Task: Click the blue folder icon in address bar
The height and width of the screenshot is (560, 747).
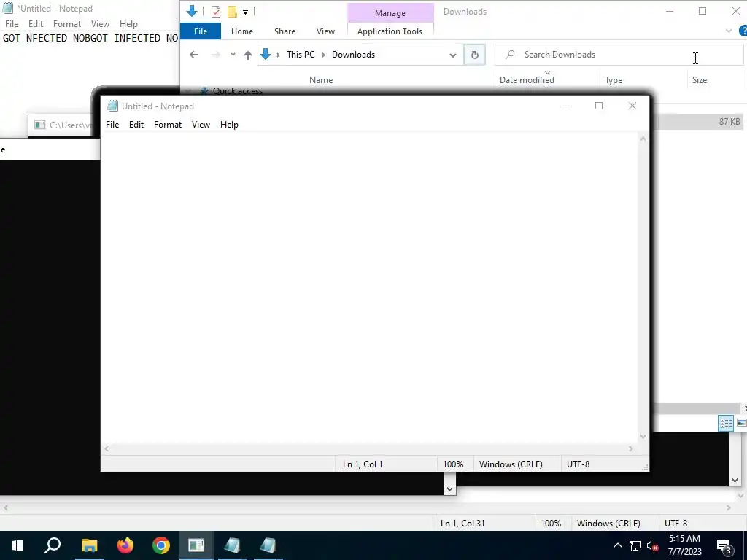Action: 266,54
